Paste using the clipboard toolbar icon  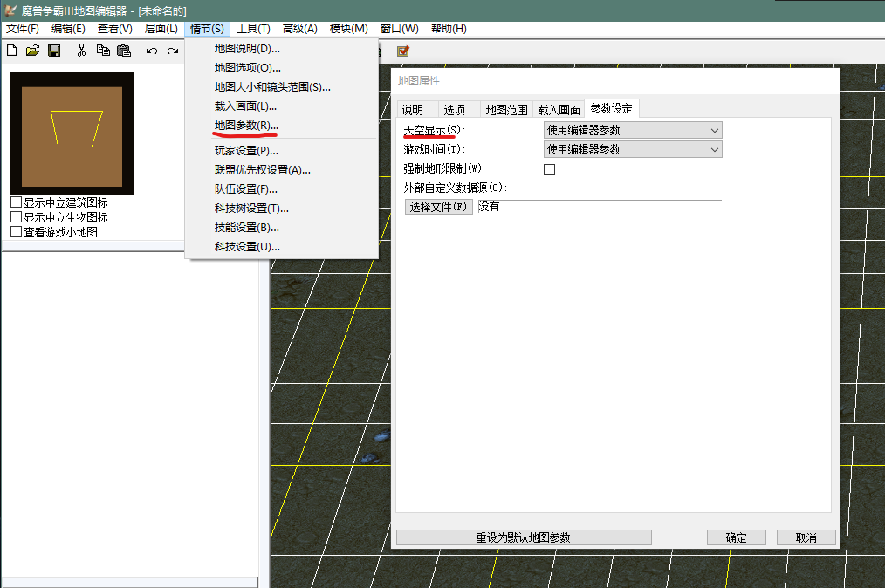[124, 51]
